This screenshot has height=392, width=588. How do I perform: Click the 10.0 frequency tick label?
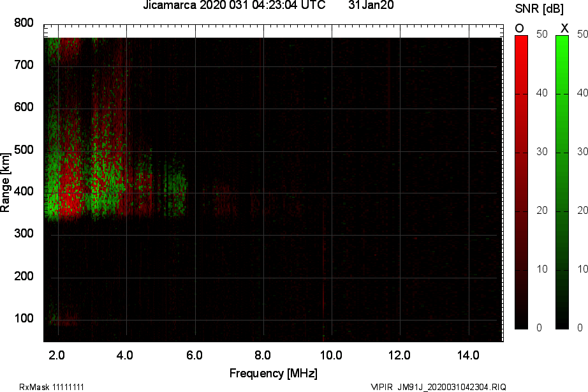(330, 355)
